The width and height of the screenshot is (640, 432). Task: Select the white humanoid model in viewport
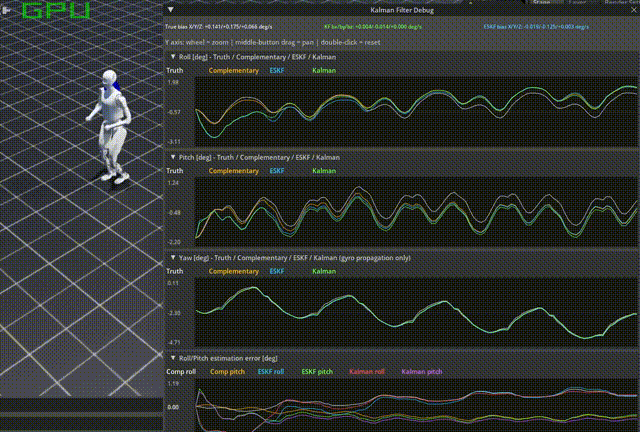click(110, 127)
